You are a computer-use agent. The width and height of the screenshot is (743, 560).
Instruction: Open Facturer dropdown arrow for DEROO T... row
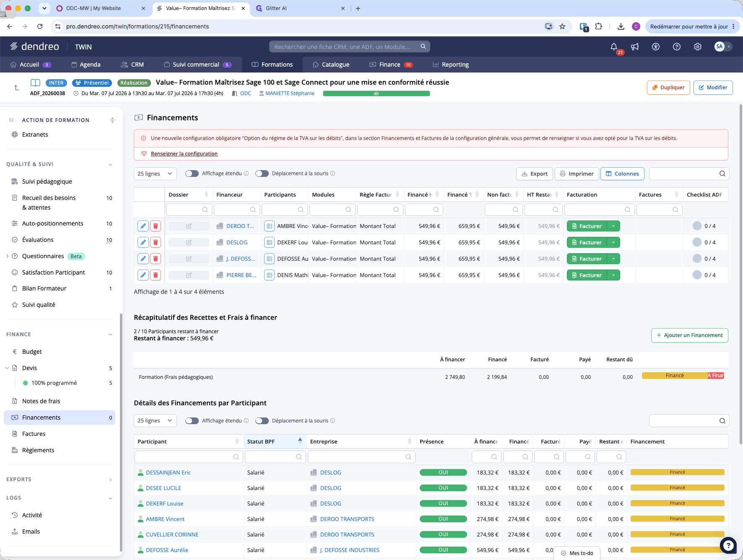click(613, 226)
